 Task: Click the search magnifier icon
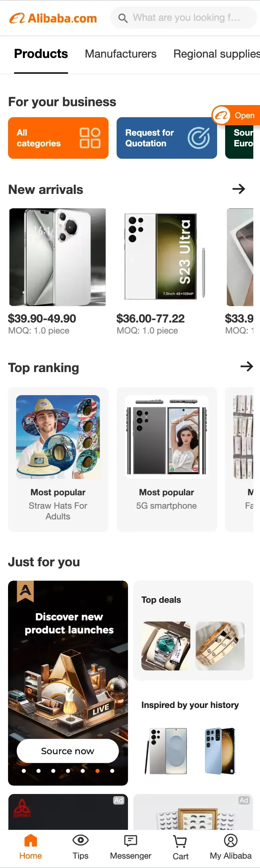(x=123, y=18)
